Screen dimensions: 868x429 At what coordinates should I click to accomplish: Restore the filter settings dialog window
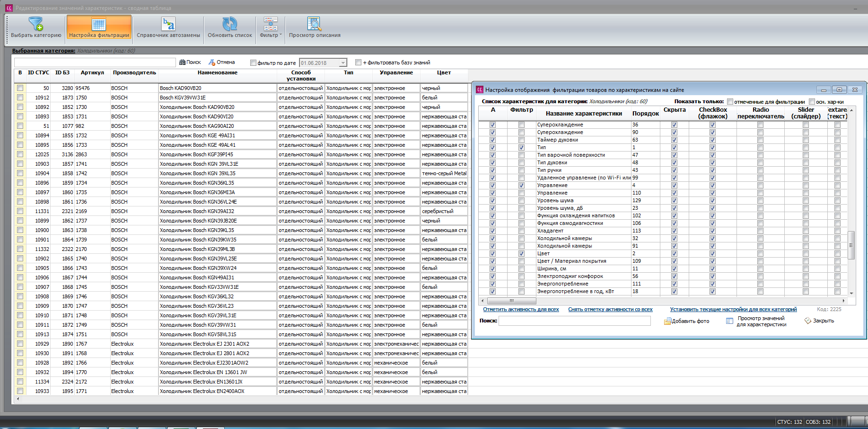pyautogui.click(x=839, y=89)
